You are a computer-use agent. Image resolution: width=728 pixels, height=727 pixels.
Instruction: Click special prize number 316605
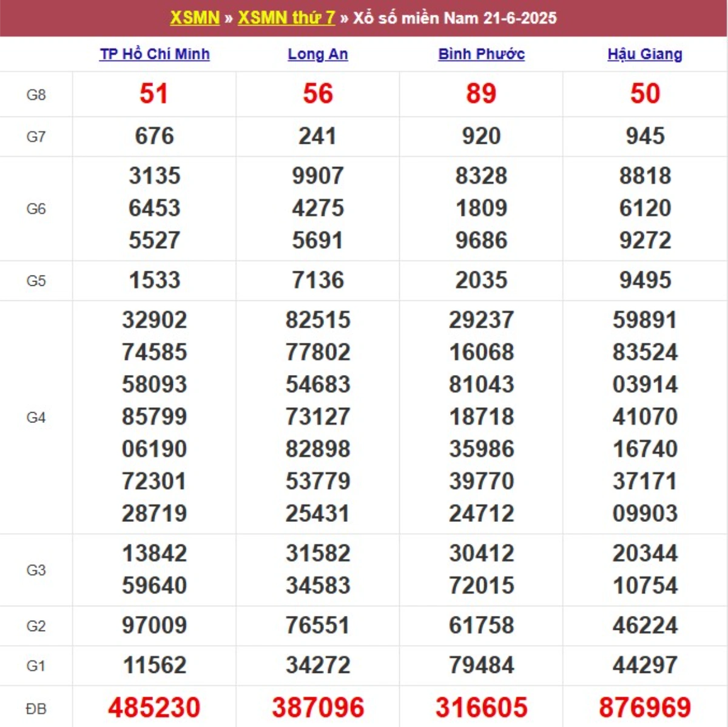pos(482,708)
